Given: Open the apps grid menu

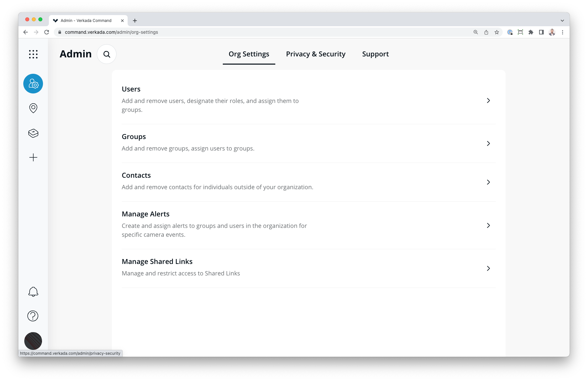Looking at the screenshot, I should (x=33, y=54).
